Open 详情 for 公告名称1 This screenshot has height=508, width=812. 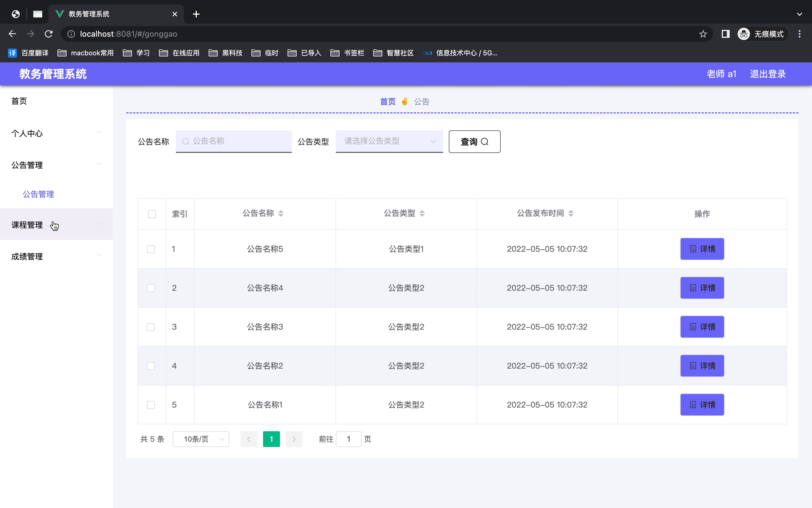point(702,405)
